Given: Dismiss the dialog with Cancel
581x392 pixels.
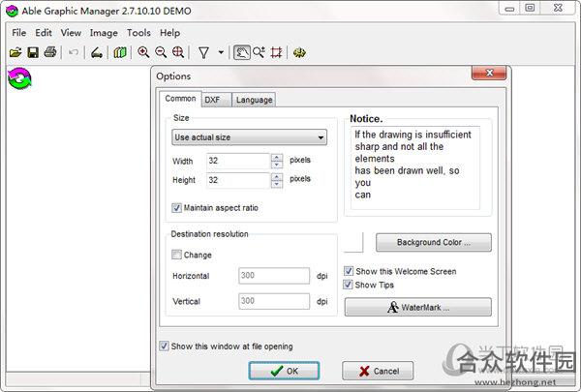Looking at the screenshot, I should point(378,371).
